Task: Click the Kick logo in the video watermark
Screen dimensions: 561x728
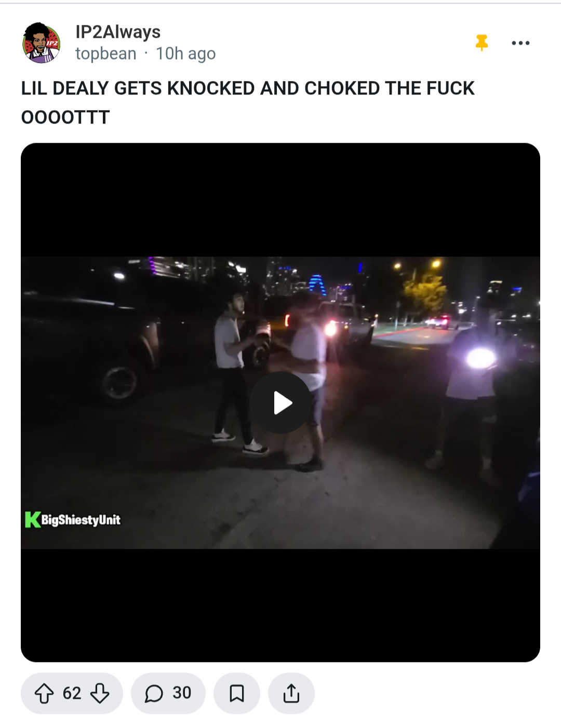Action: point(32,520)
